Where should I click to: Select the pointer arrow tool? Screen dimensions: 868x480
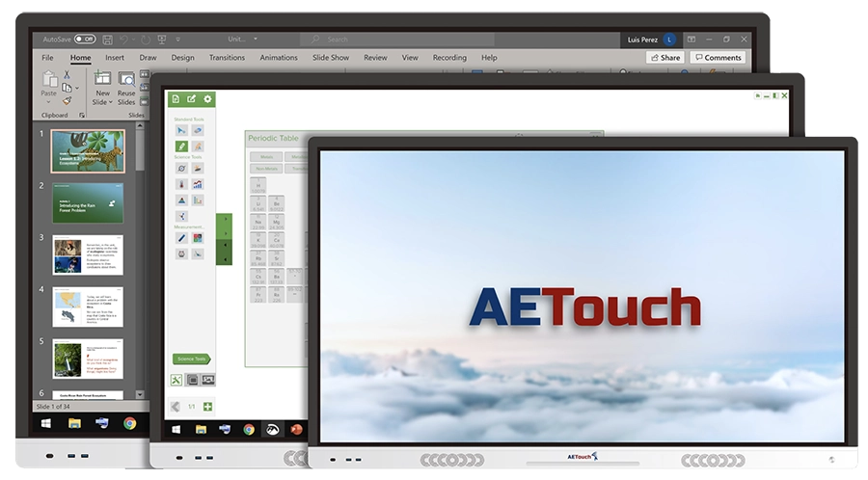click(x=181, y=130)
